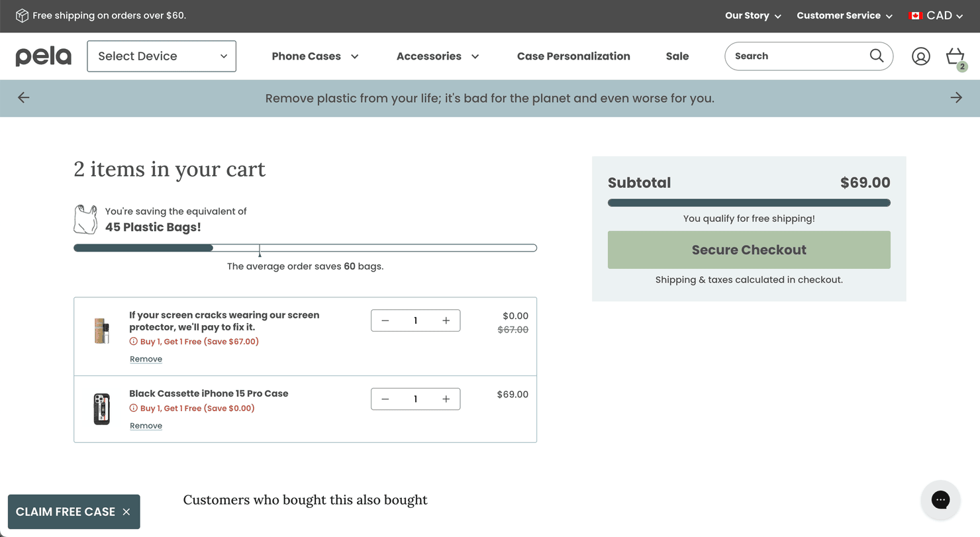Screen dimensions: 980x537
Task: Click the plastic bag icon
Action: tap(85, 219)
